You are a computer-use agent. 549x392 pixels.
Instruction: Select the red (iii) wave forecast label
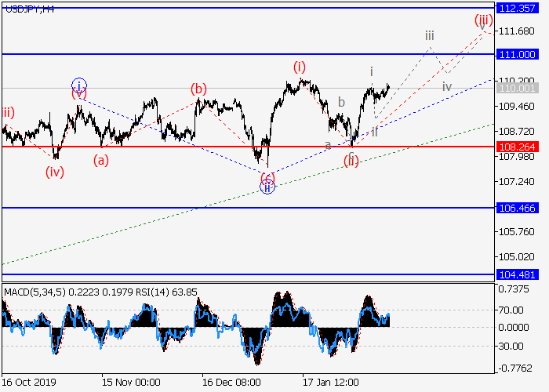coord(482,20)
